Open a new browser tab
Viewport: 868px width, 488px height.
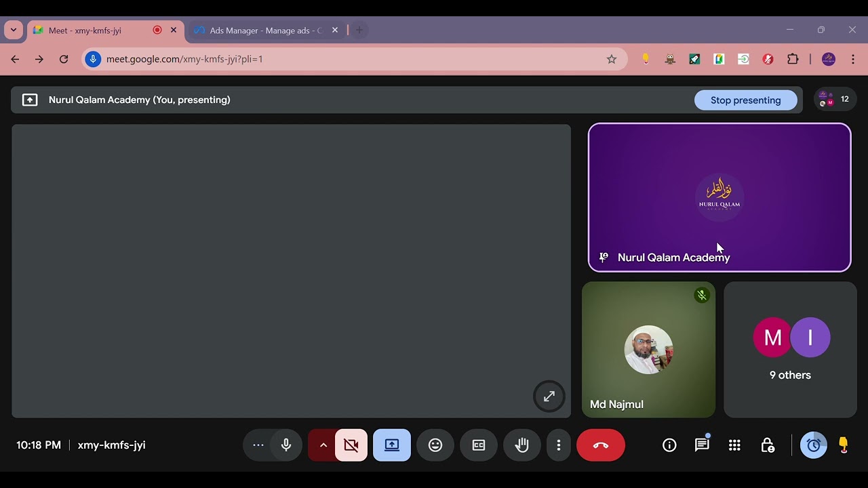(x=359, y=30)
